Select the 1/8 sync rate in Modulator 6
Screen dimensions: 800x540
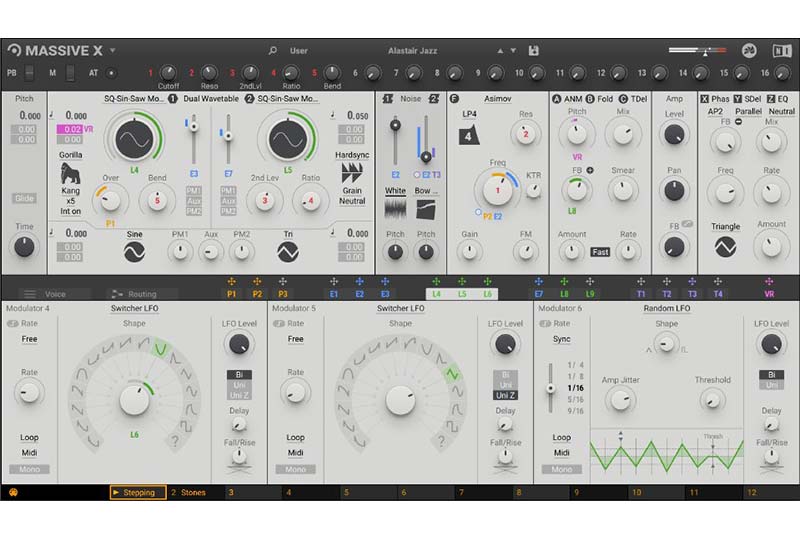click(576, 377)
